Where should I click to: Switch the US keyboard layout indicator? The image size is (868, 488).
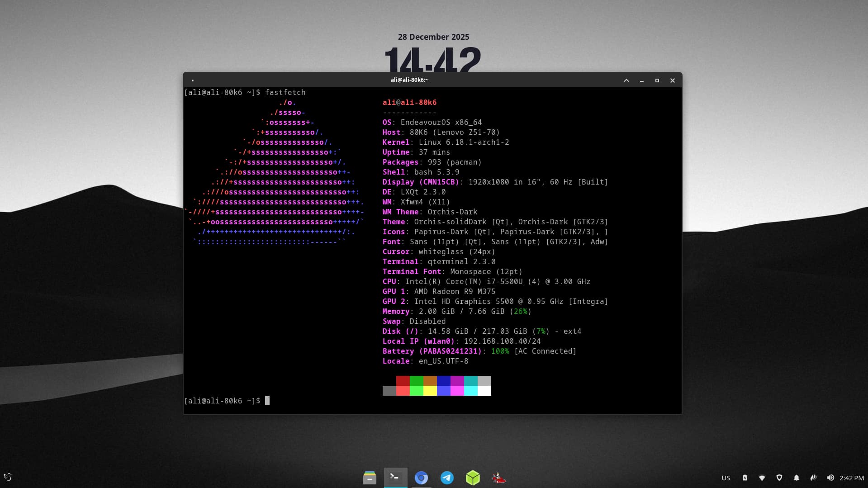pyautogui.click(x=726, y=478)
